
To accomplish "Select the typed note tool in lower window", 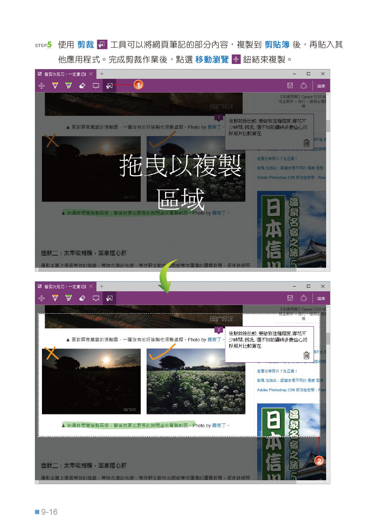I will click(x=96, y=298).
